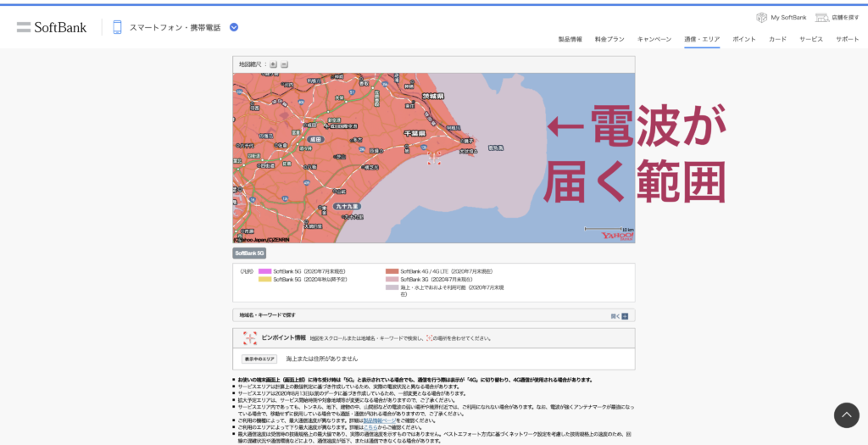Open the blue chevron dropdown next to スマートフォン・携帯電話

tap(234, 27)
